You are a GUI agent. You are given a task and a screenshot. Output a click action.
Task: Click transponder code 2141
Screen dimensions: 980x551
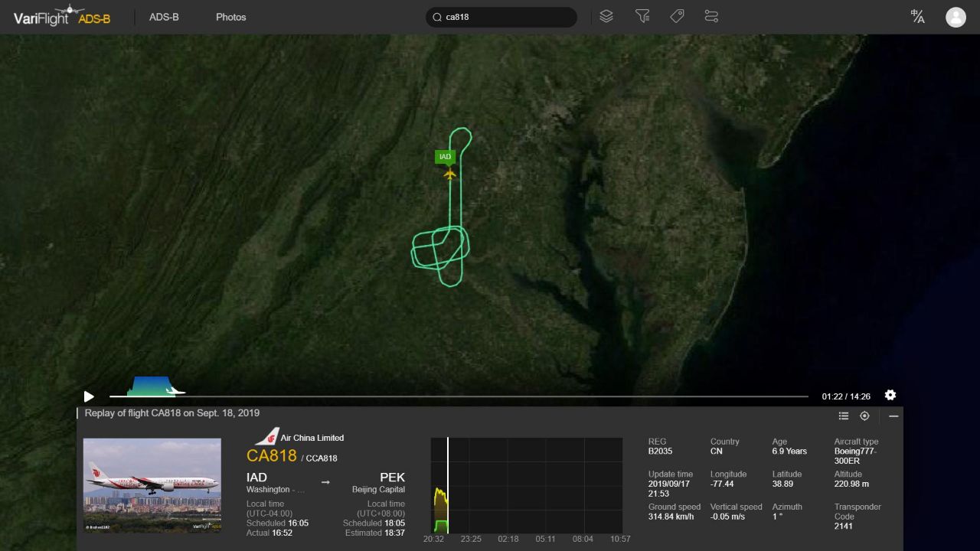[844, 527]
